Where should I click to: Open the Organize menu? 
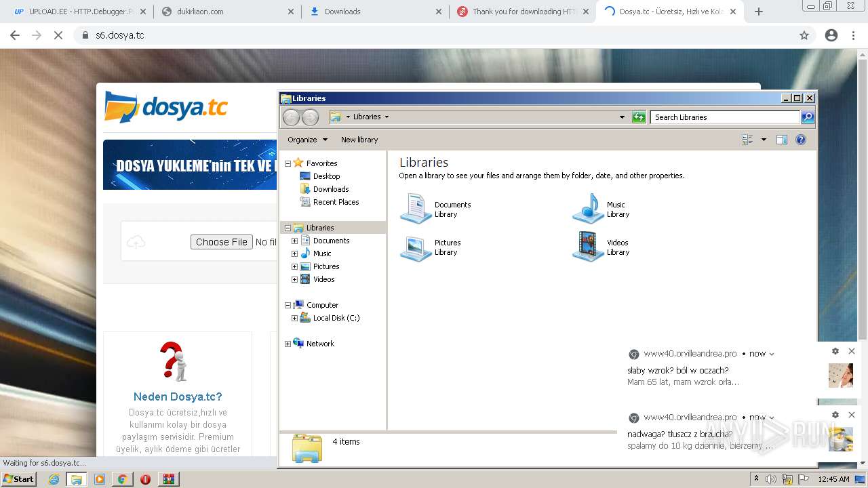pyautogui.click(x=307, y=140)
